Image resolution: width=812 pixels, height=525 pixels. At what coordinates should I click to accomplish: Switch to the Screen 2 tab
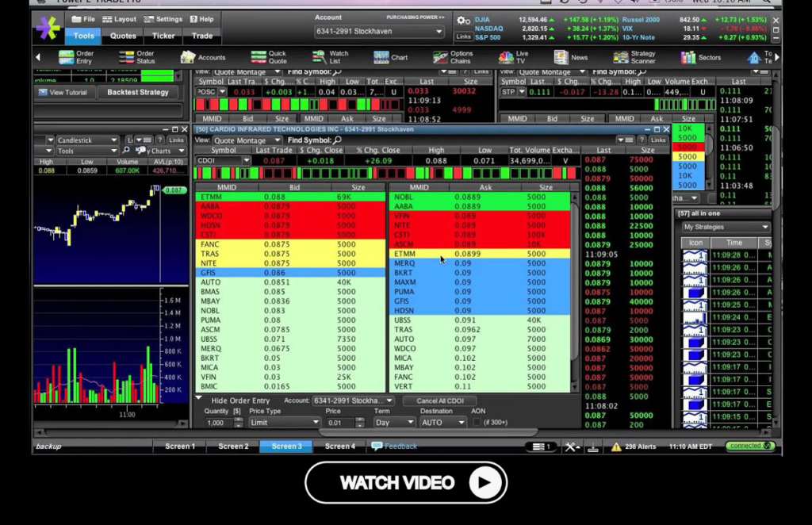point(233,446)
